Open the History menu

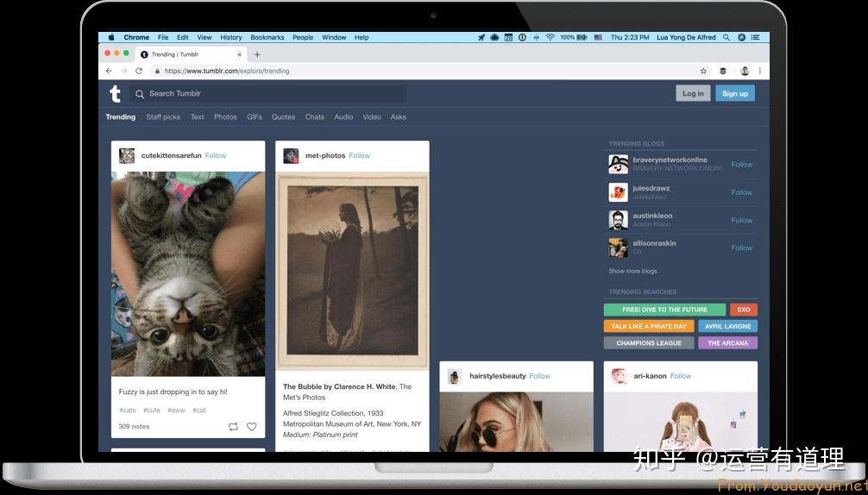(231, 37)
